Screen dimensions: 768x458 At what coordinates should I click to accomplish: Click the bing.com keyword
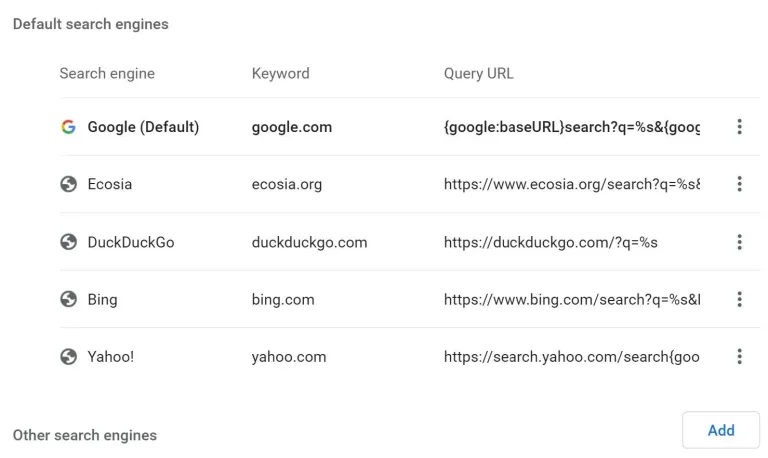pos(283,299)
